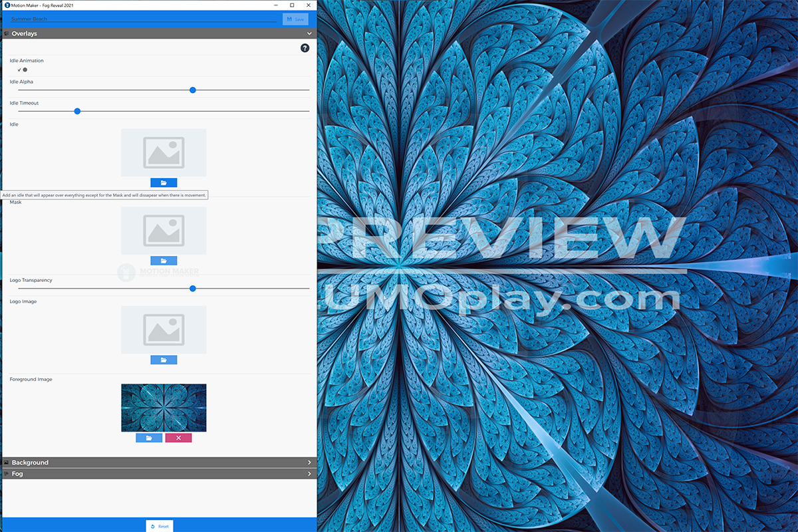Click the Fog section icon
This screenshot has height=532, width=798.
click(7, 473)
